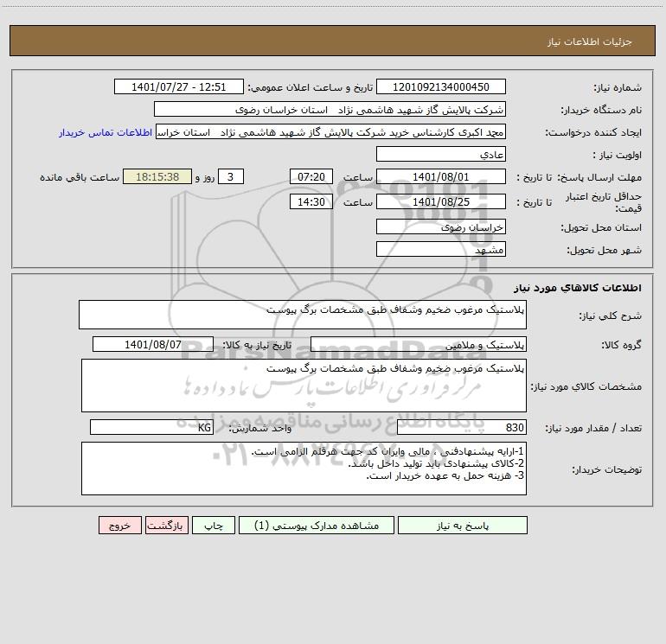Click the priority field عادی
The height and width of the screenshot is (644, 666).
coord(441,155)
